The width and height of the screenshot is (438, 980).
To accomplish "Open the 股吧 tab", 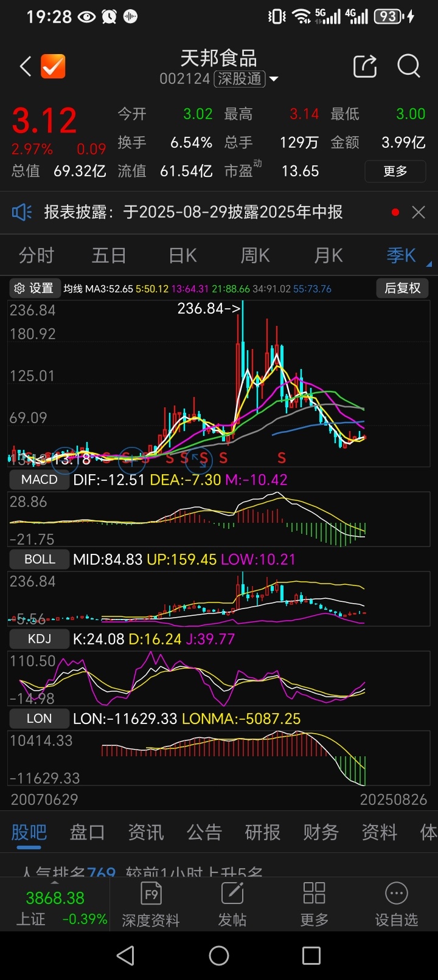I will tap(29, 832).
